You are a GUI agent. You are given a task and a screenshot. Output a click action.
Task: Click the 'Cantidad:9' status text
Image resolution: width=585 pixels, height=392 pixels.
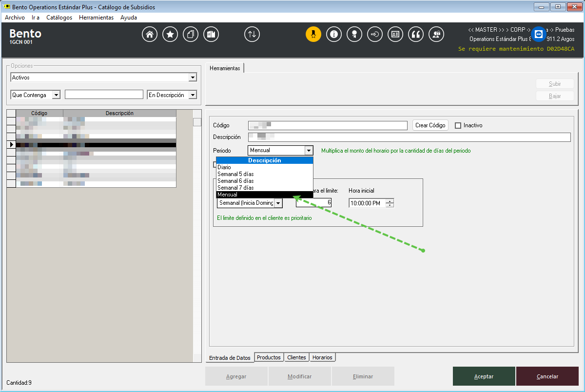[x=19, y=383]
